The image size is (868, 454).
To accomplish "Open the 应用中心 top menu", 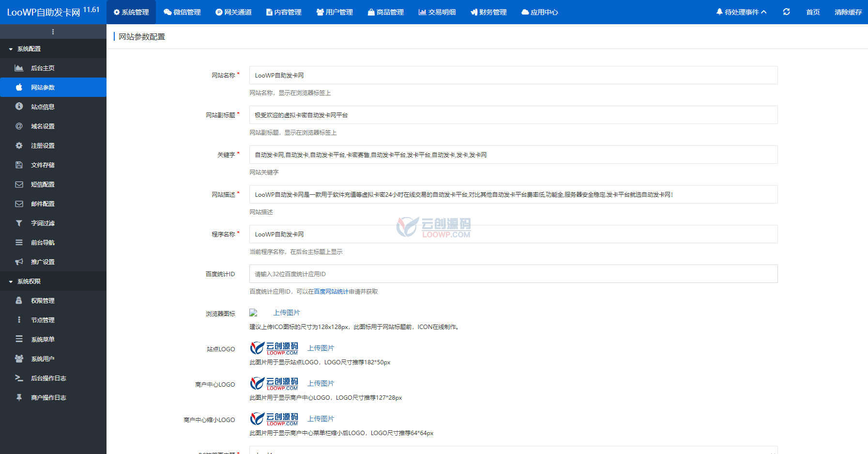I will point(540,12).
